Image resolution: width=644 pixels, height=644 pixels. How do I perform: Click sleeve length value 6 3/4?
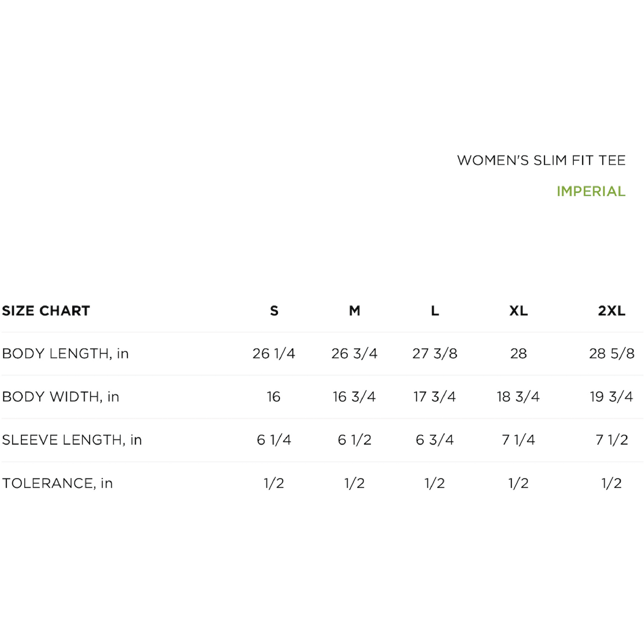point(435,440)
